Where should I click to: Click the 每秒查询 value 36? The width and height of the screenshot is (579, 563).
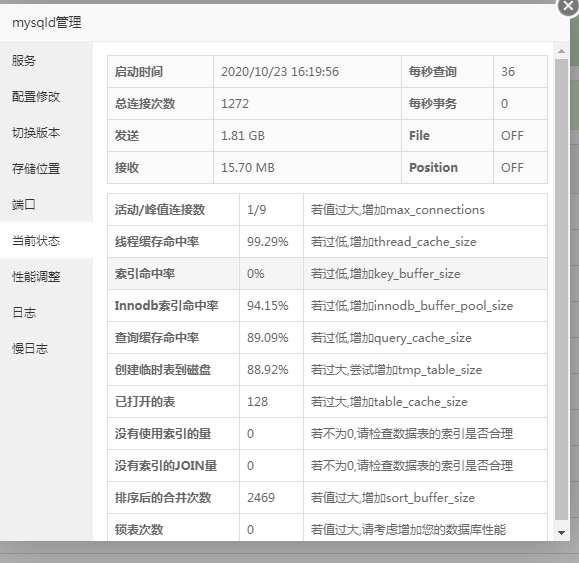(x=507, y=72)
